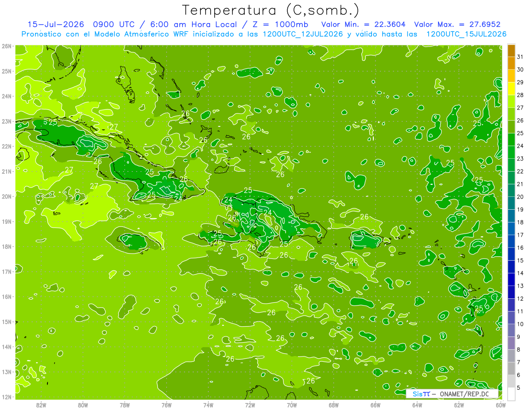Click the color bar scale value 8

click(519, 349)
